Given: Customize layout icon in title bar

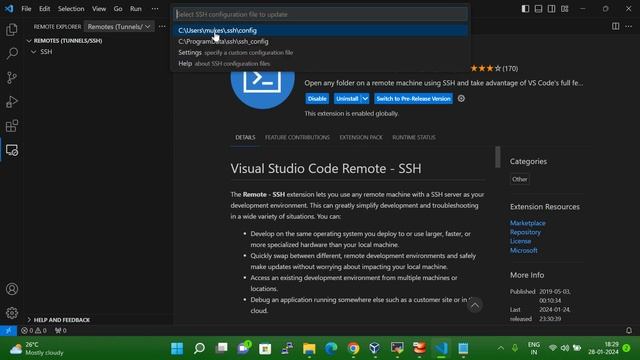Looking at the screenshot, I should pos(564,9).
